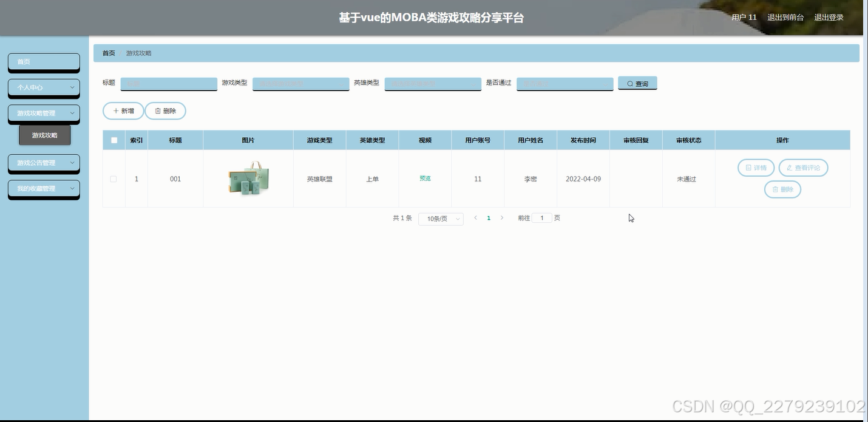The height and width of the screenshot is (422, 868).
Task: Expand the 个人中心 sidebar menu
Action: coord(44,88)
